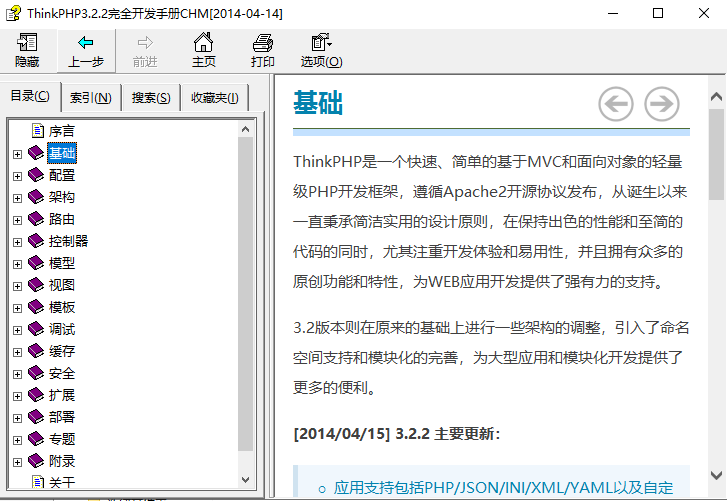Viewport: 727px width, 501px height.
Task: Select the 序言 page document icon
Action: [38, 131]
